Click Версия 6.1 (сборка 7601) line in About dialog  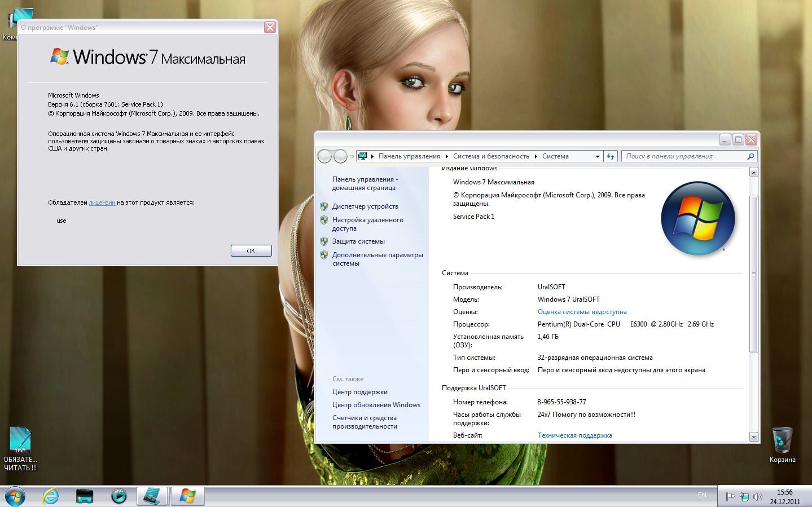click(x=105, y=104)
